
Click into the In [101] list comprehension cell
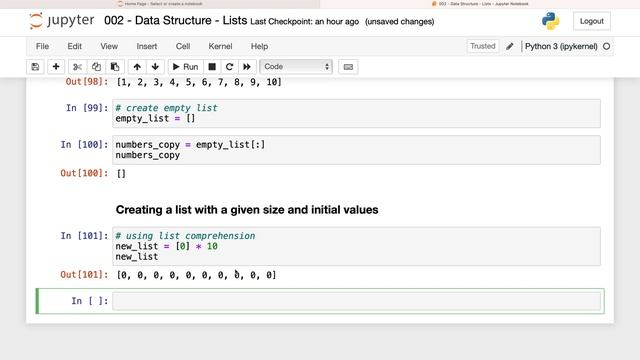click(x=356, y=246)
